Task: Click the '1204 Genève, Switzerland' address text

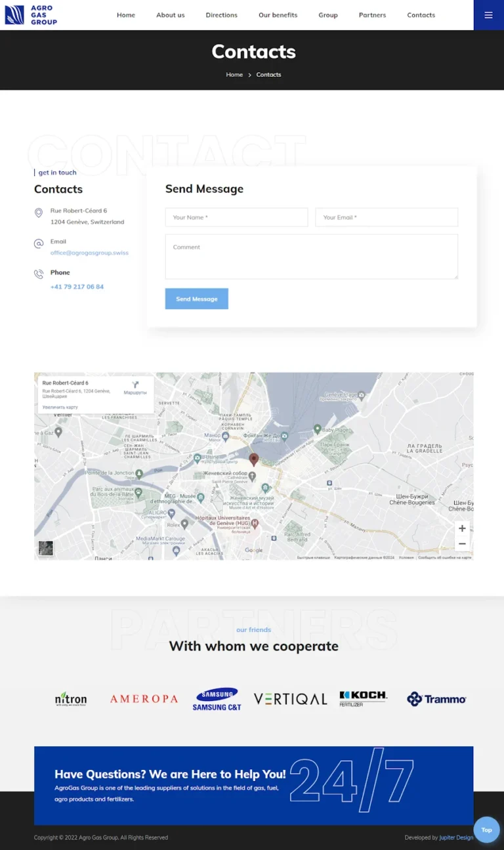Action: point(87,222)
